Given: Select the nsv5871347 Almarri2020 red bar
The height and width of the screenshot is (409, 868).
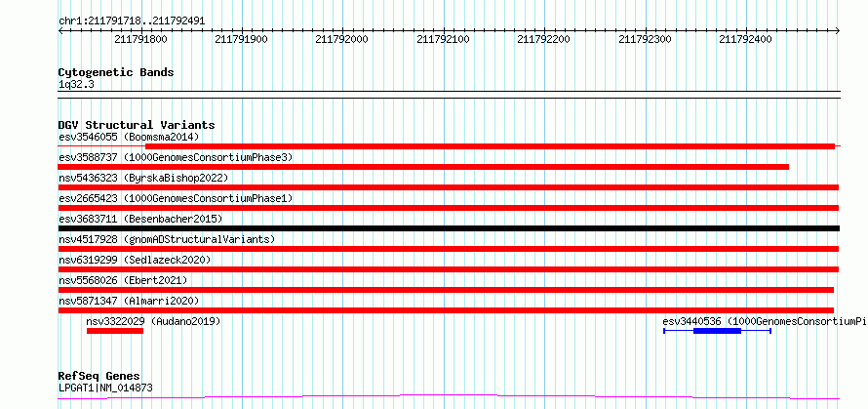Looking at the screenshot, I should [x=446, y=310].
